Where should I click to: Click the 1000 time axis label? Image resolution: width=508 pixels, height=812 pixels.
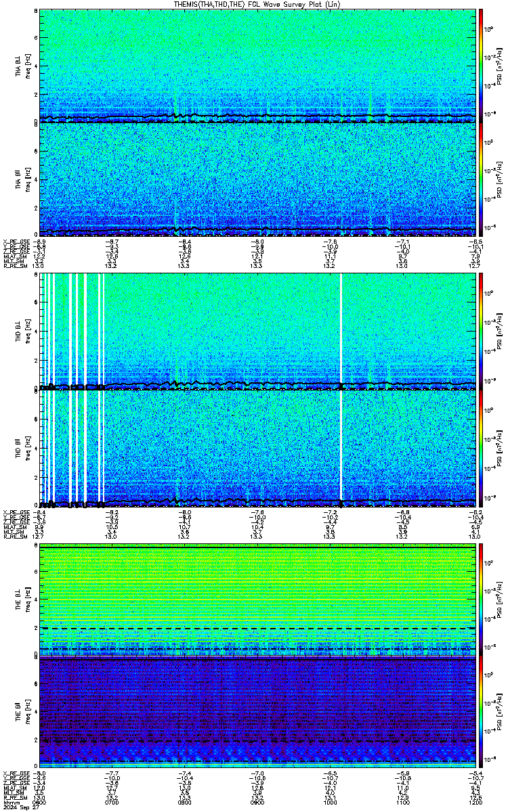tap(331, 803)
